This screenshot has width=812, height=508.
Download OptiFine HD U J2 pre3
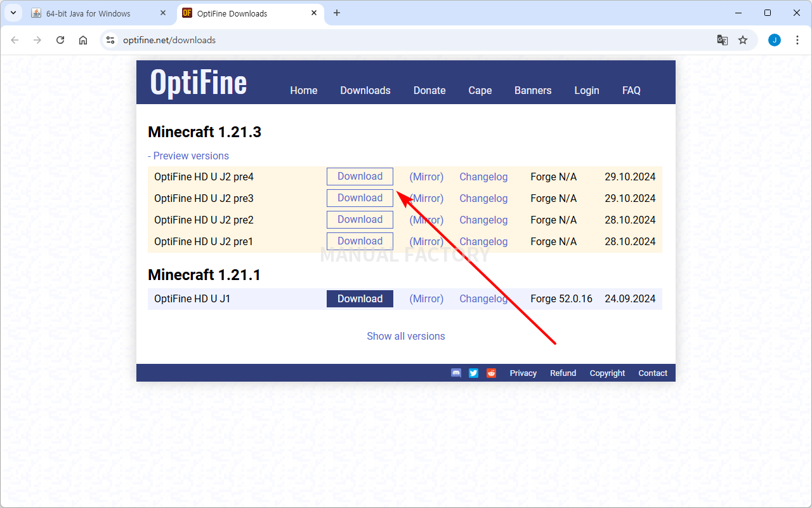click(360, 198)
